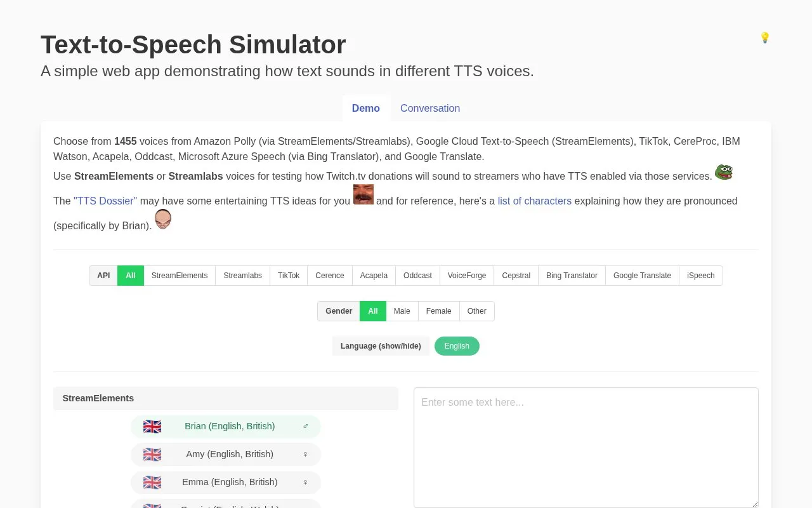Select the All gender filter
Image resolution: width=812 pixels, height=508 pixels.
click(373, 311)
